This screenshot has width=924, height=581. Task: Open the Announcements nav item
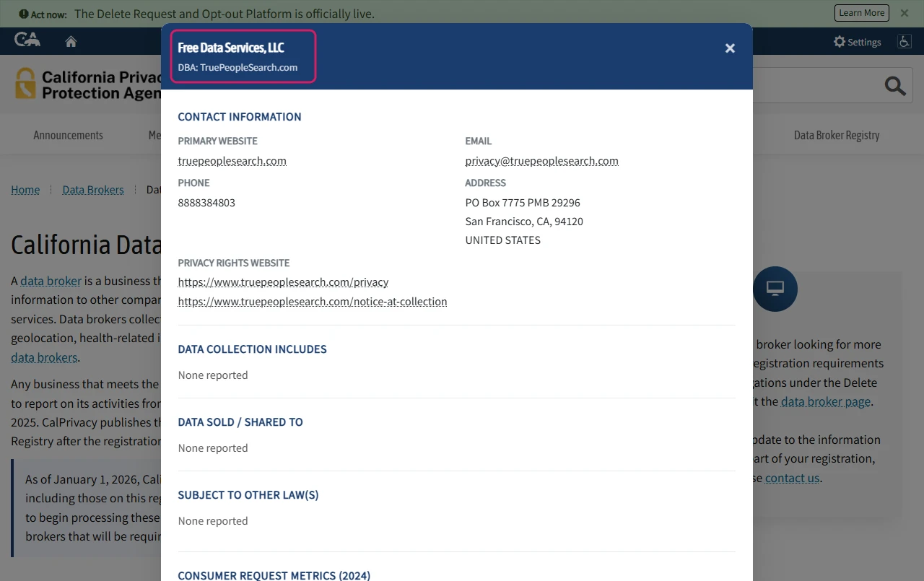(68, 135)
